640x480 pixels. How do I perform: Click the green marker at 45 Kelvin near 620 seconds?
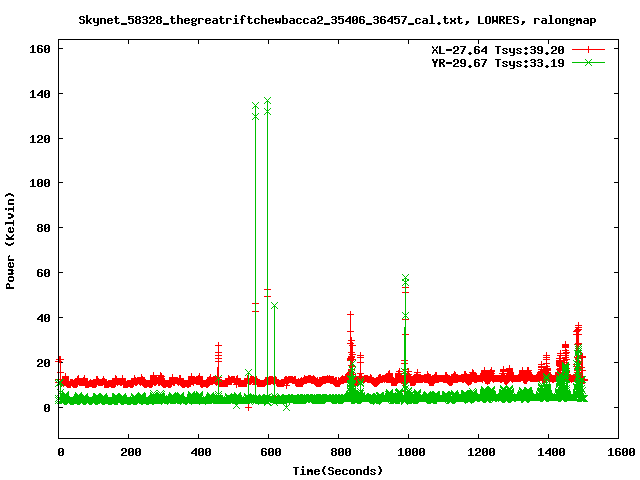[x=274, y=306]
